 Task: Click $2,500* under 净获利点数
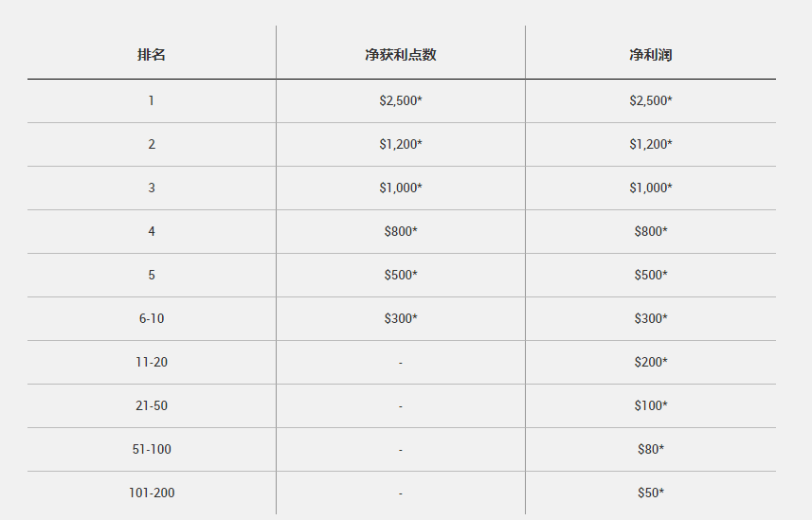400,100
